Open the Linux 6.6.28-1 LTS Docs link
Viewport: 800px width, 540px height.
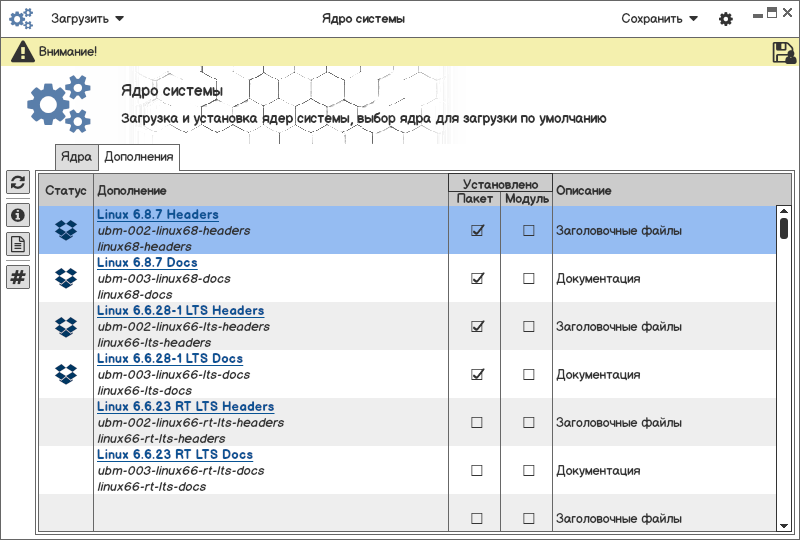(170, 358)
